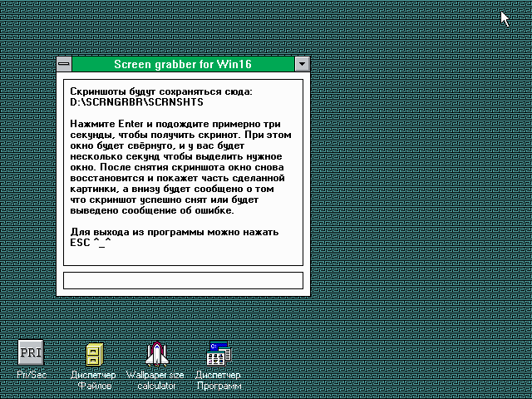Click the Screen grabber for Win16 title bar
This screenshot has width=532, height=399.
pyautogui.click(x=182, y=64)
